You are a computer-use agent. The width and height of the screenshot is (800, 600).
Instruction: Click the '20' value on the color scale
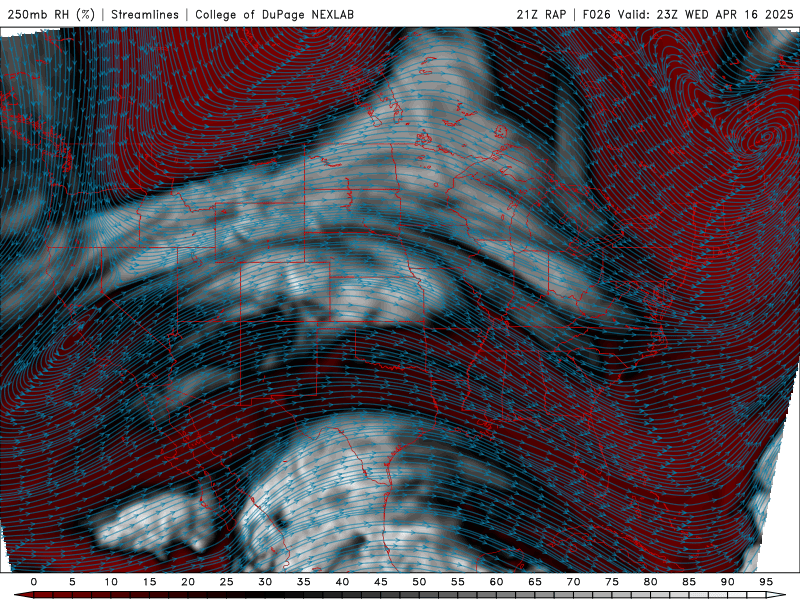[x=188, y=582]
